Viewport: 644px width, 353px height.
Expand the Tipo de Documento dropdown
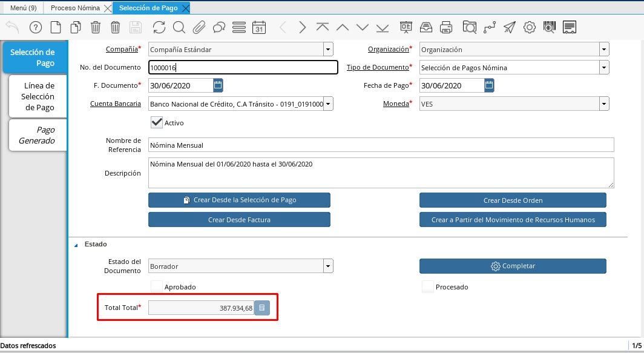(x=604, y=68)
